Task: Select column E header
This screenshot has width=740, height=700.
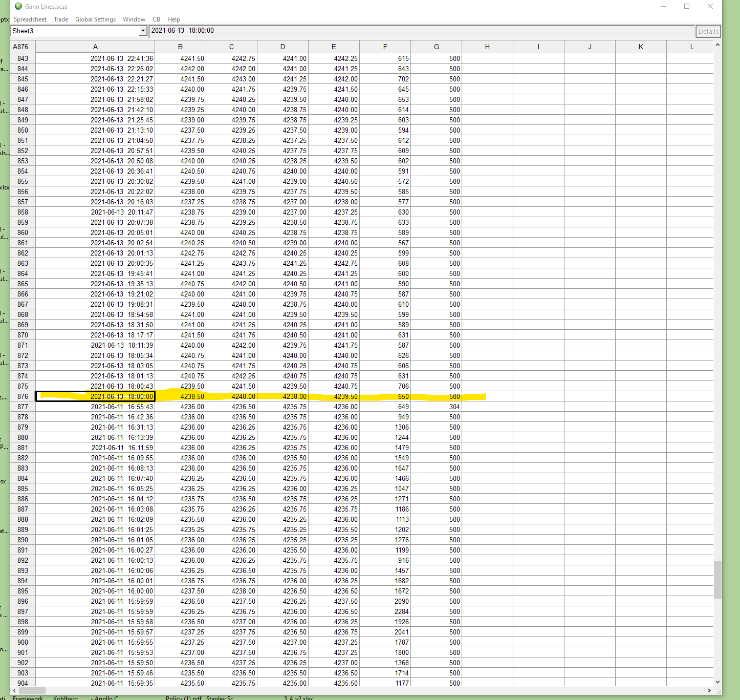Action: (334, 47)
